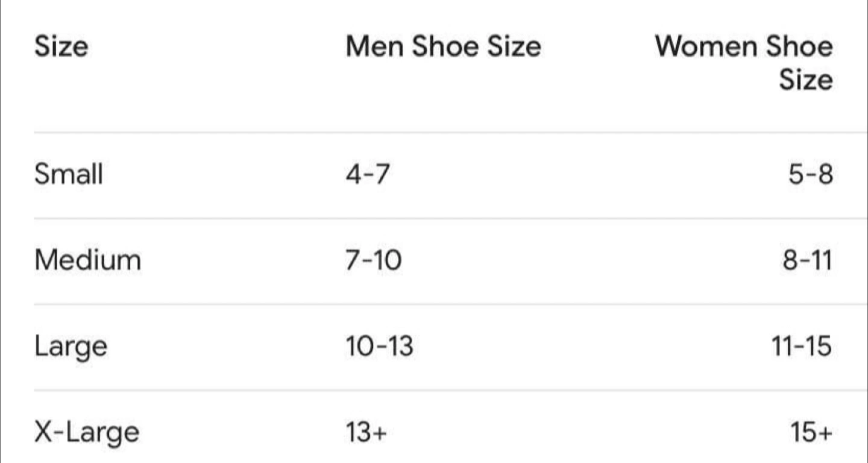Image resolution: width=868 pixels, height=463 pixels.
Task: Click women's size range 8-11
Action: coord(808,260)
